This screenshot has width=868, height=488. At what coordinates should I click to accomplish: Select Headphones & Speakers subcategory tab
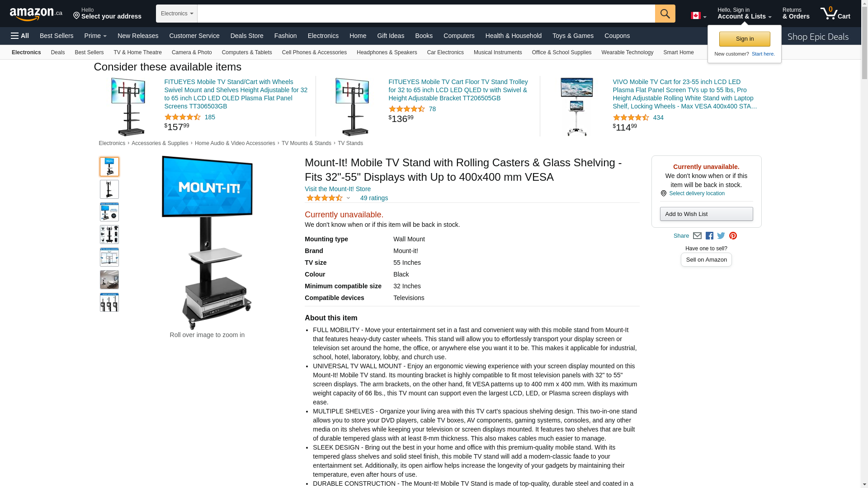(387, 52)
